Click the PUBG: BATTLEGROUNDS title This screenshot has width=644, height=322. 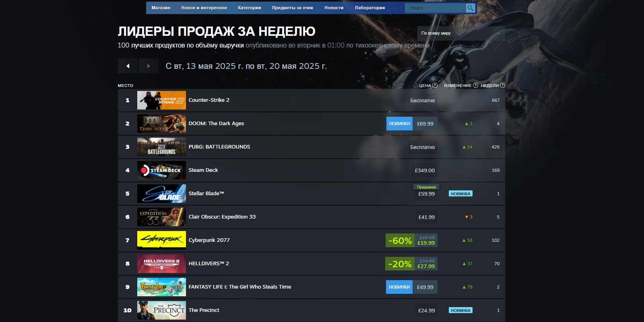219,147
